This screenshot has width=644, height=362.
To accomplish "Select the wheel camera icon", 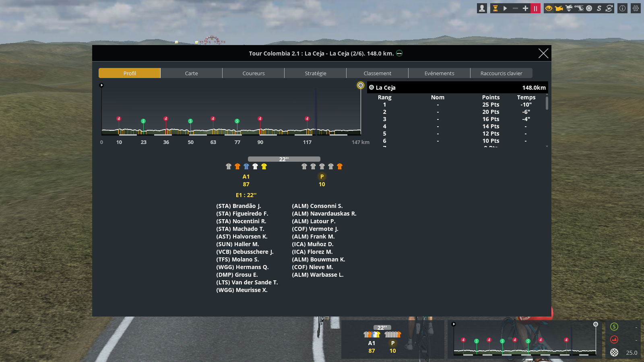I will coord(589,8).
